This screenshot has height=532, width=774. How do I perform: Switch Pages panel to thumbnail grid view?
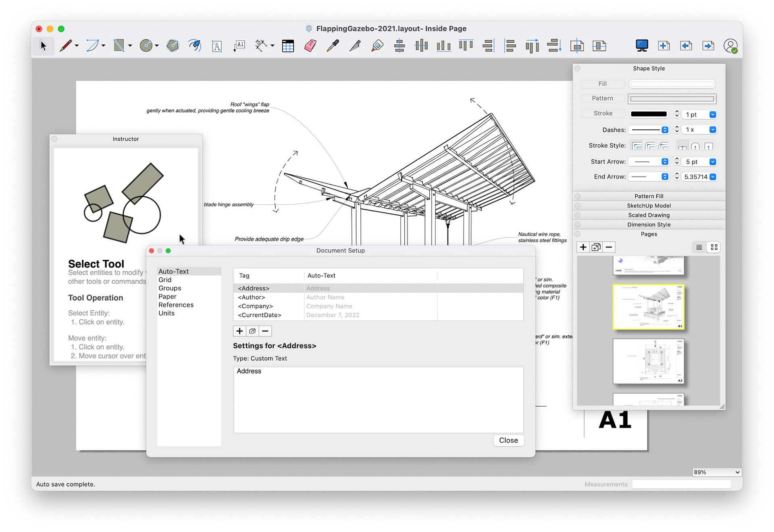coord(714,247)
